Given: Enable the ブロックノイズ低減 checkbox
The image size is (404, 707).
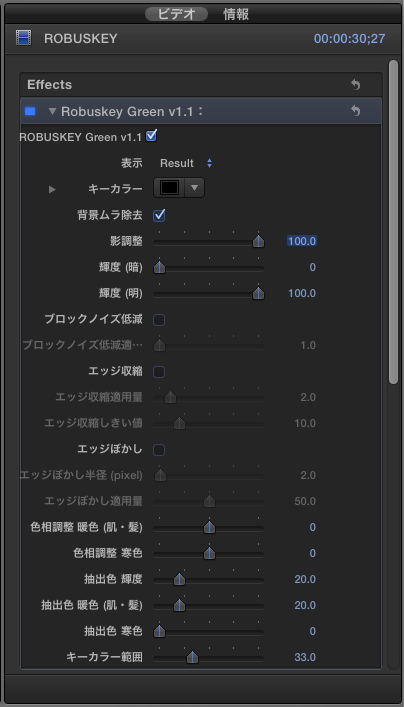Looking at the screenshot, I should [159, 320].
